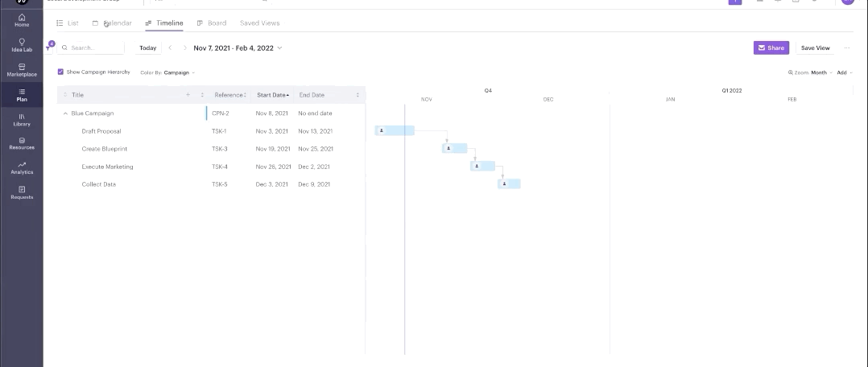Screen dimensions: 868x367
Task: Open the Collect Data task title
Action: pyautogui.click(x=98, y=184)
